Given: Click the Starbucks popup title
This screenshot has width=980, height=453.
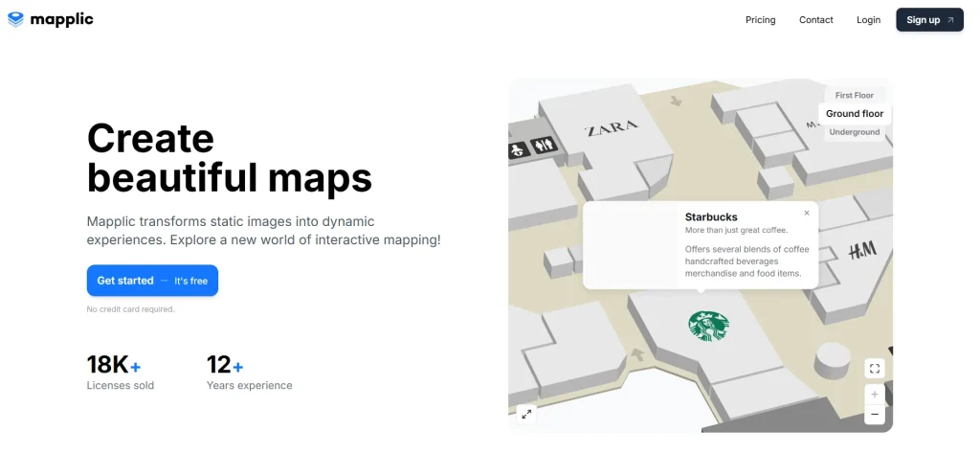Looking at the screenshot, I should 711,217.
